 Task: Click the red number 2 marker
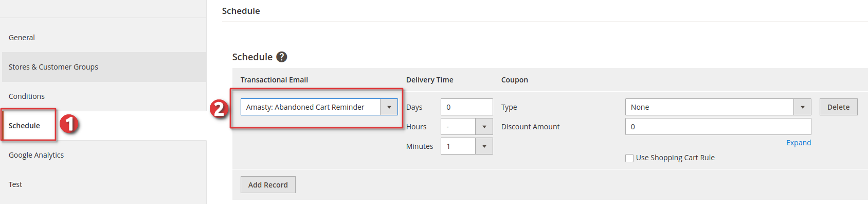[x=219, y=109]
